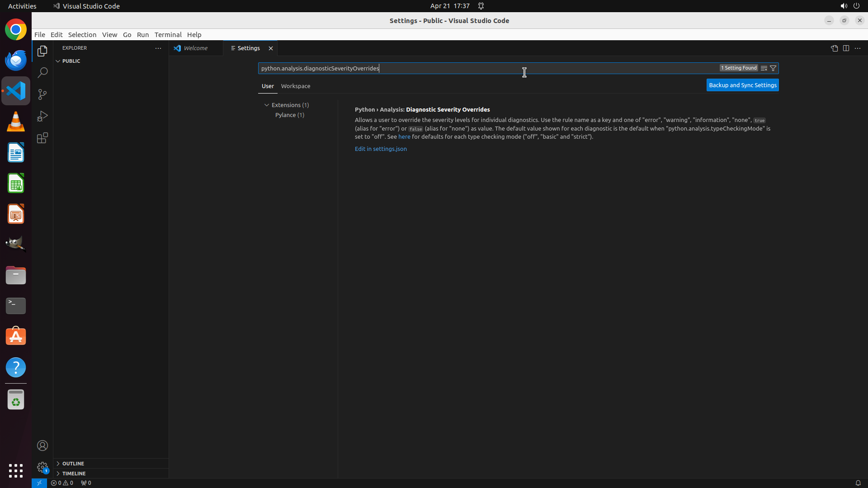Click the Accounts icon
This screenshot has height=488, width=868.
click(42, 446)
